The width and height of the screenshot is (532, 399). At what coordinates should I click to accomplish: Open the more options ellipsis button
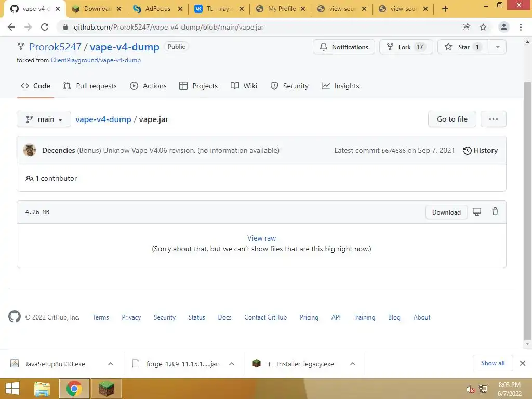(x=494, y=119)
